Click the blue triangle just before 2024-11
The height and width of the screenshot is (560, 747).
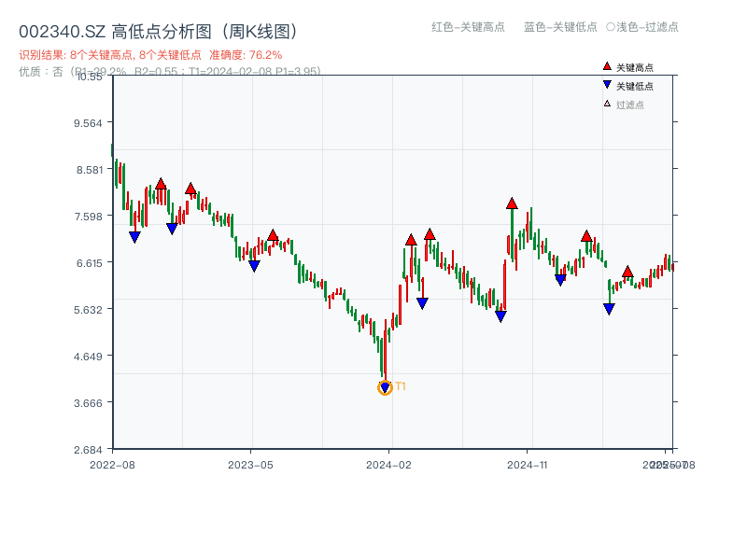coord(500,316)
